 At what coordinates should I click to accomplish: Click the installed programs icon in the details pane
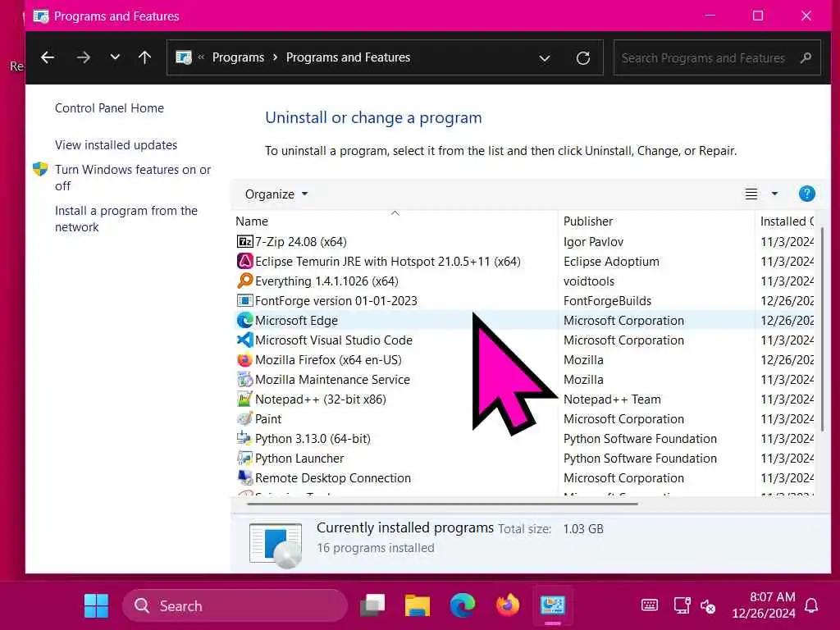(276, 545)
